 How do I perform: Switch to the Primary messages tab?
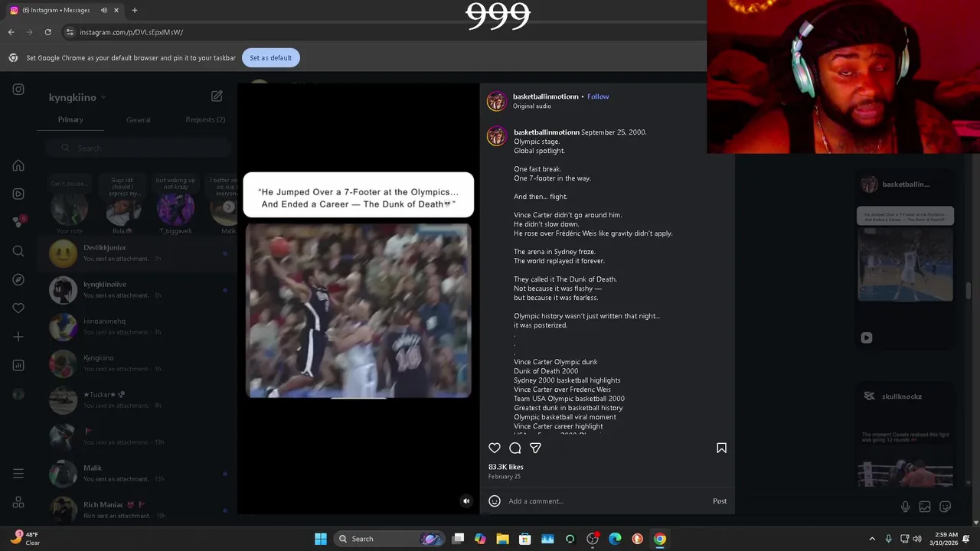tap(70, 119)
